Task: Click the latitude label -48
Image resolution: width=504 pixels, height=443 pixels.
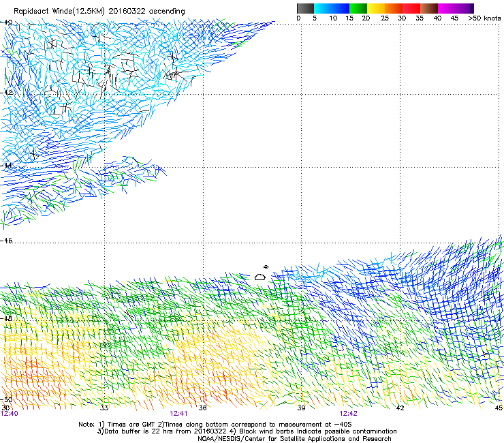Action: 6,318
